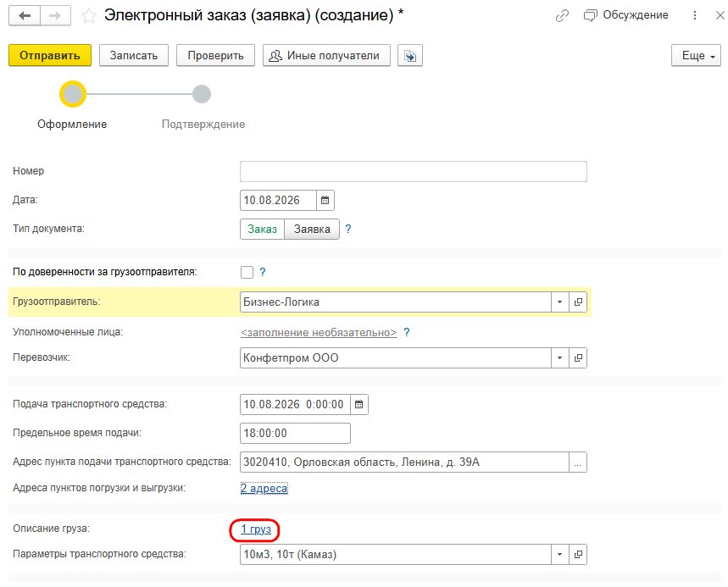This screenshot has width=728, height=587.
Task: Switch document type to Заявка
Action: [x=312, y=230]
